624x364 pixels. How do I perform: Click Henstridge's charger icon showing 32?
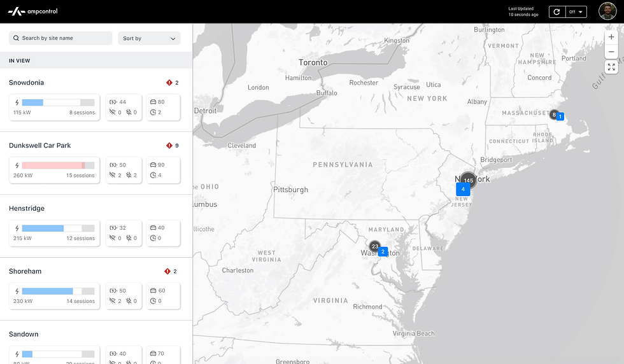coord(113,228)
